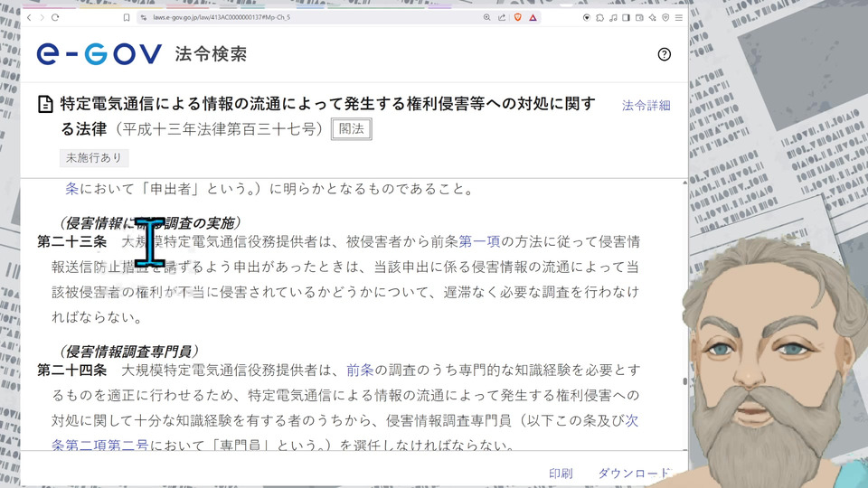Screen dimensions: 868x488
Task: Open the help question mark icon
Action: [665, 54]
